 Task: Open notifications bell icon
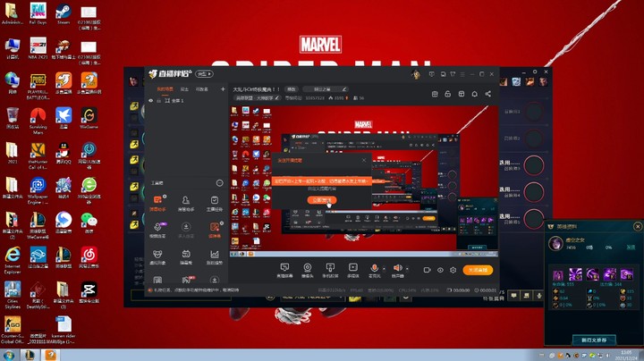coord(474,94)
